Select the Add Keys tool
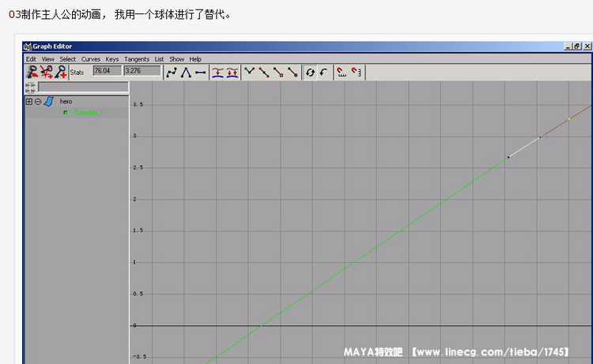 (x=61, y=72)
